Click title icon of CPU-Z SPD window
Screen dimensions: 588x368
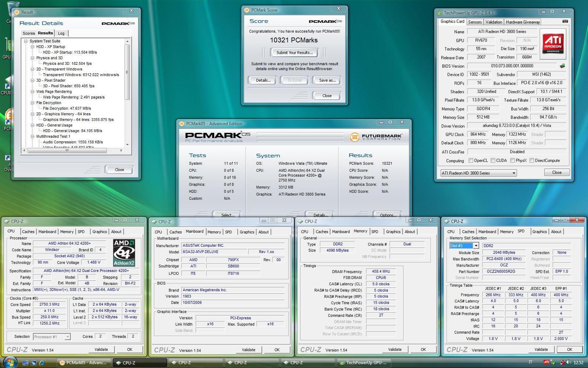click(447, 221)
